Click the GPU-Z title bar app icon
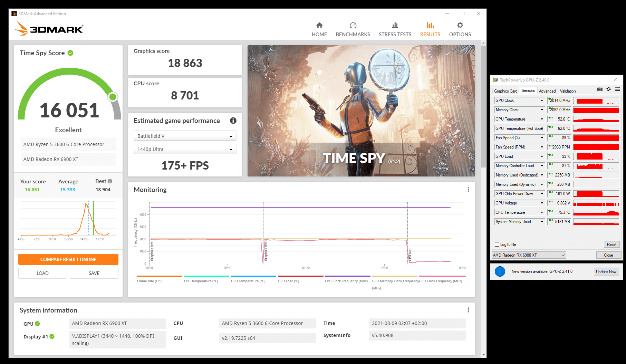626x364 pixels. pos(496,80)
